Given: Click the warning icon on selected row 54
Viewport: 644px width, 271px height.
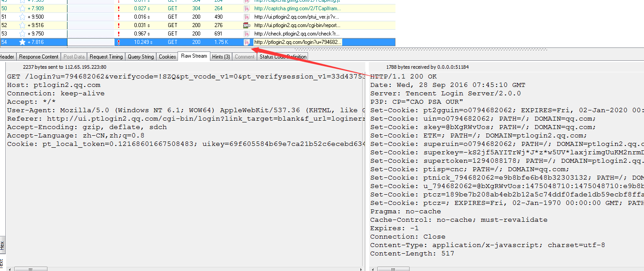Looking at the screenshot, I should pos(118,42).
